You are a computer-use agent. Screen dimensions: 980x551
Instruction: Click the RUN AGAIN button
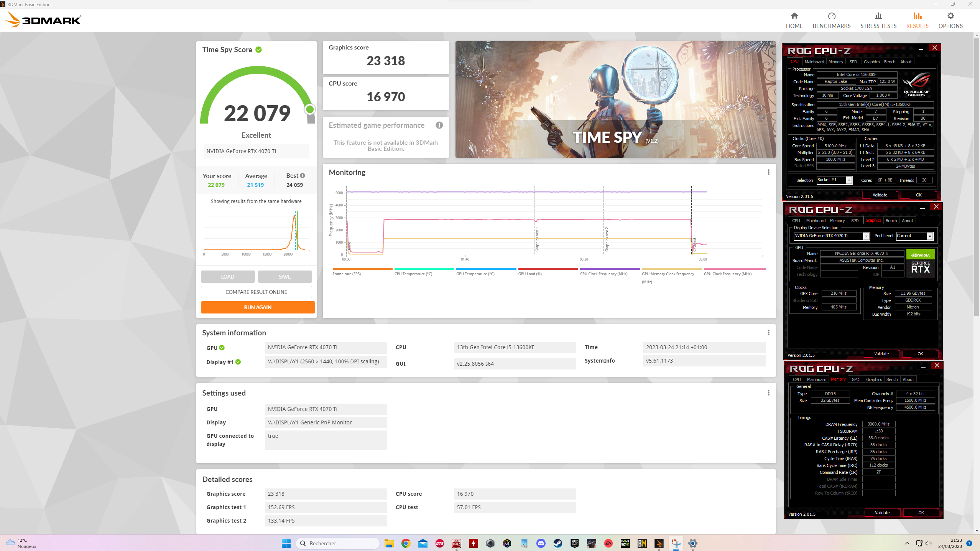coord(258,307)
